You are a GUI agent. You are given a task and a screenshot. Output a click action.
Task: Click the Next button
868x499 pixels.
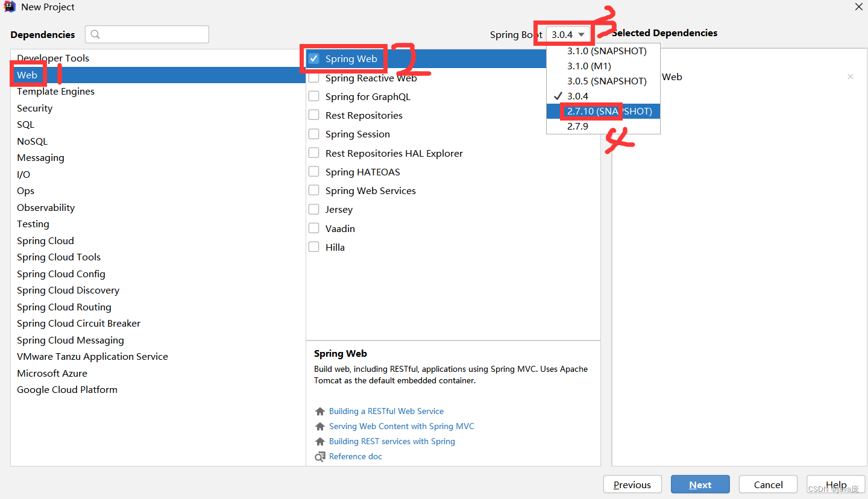(700, 485)
